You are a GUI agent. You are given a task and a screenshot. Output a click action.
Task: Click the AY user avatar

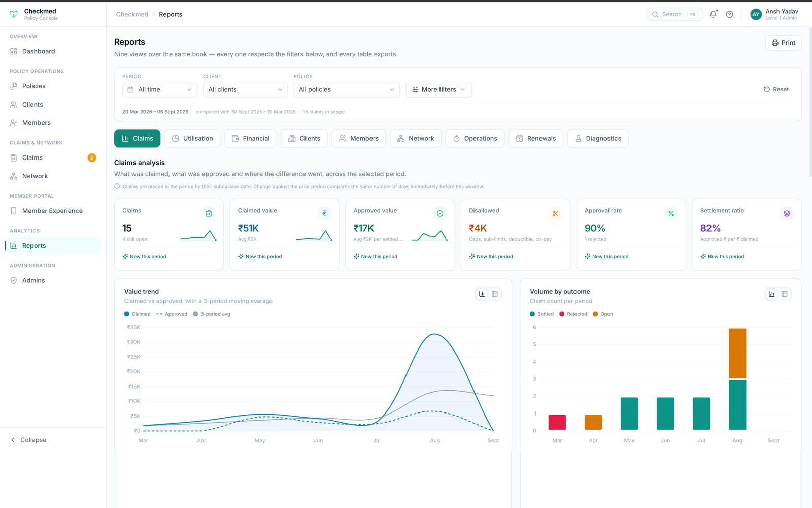pos(756,14)
